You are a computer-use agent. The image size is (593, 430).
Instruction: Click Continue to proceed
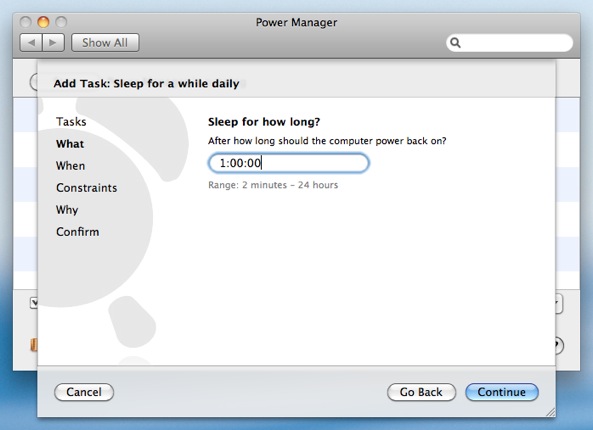pyautogui.click(x=502, y=392)
